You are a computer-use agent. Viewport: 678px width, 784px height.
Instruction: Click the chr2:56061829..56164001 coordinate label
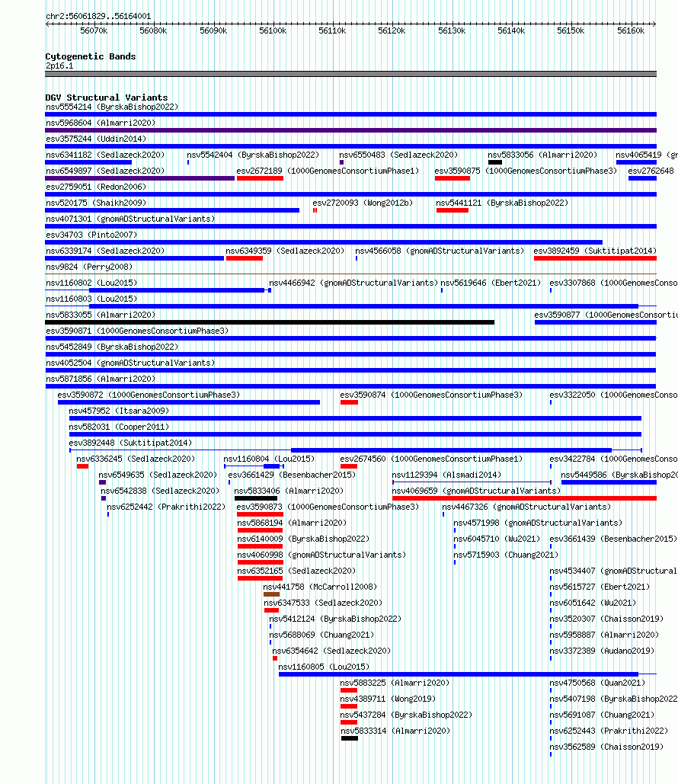pyautogui.click(x=98, y=16)
